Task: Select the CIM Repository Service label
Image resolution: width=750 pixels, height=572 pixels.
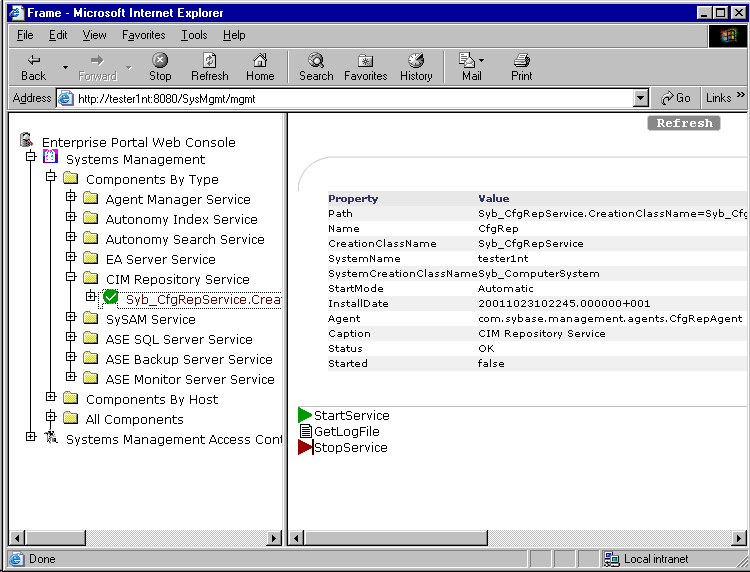Action: 177,279
